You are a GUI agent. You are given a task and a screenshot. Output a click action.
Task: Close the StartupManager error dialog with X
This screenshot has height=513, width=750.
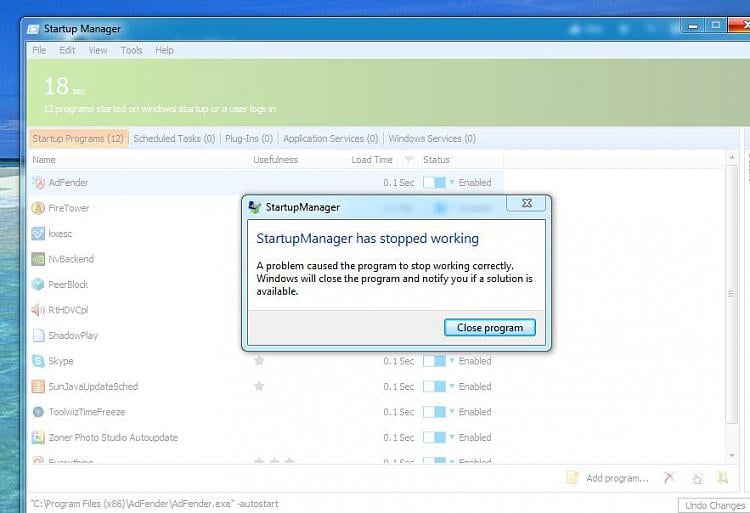526,203
